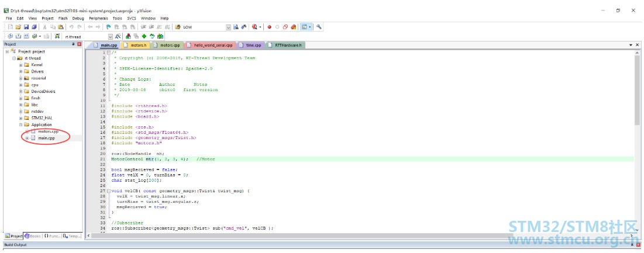
Task: Open the Flash menu
Action: tap(63, 19)
